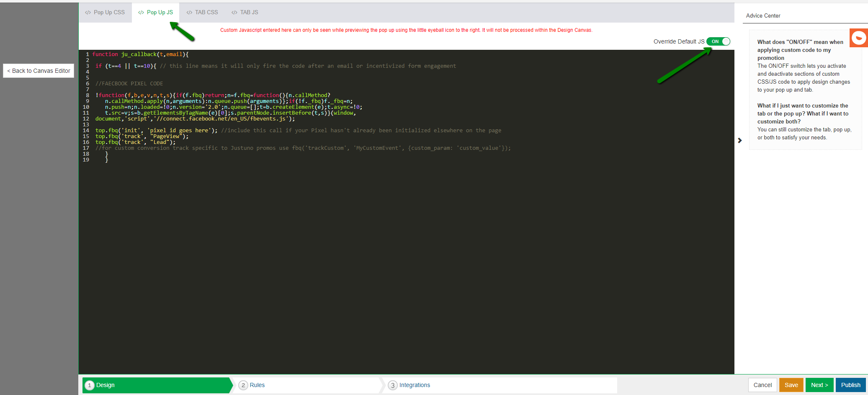Click the blue Publish button
Screen dimensions: 868x395
(850, 385)
